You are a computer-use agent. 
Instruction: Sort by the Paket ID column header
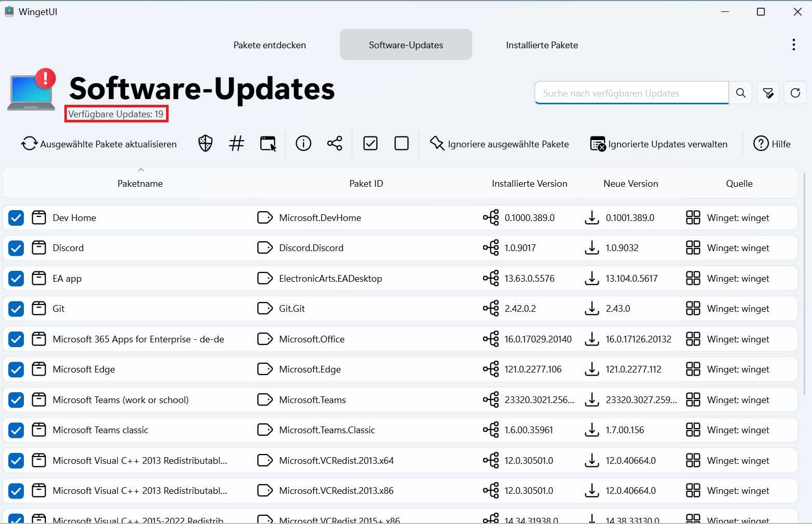(366, 183)
